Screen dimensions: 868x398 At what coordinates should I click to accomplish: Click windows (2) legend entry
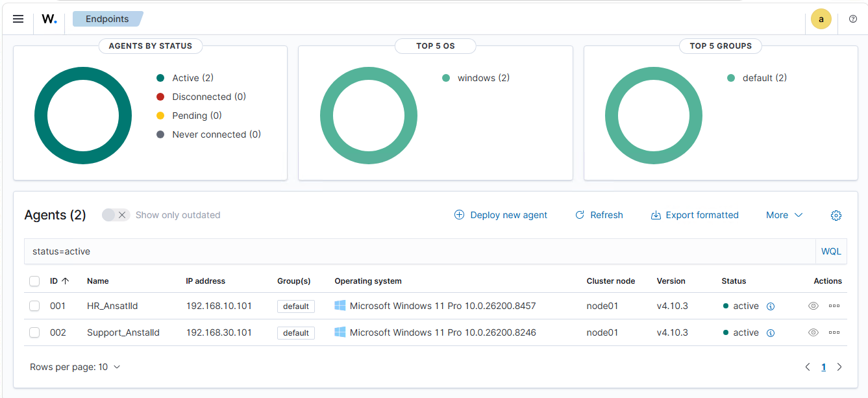tap(476, 78)
